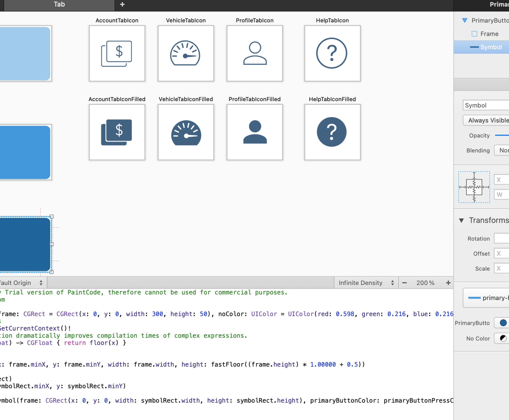Select the AccountTabIconFilled dollar icon
The width and height of the screenshot is (509, 420).
(117, 132)
